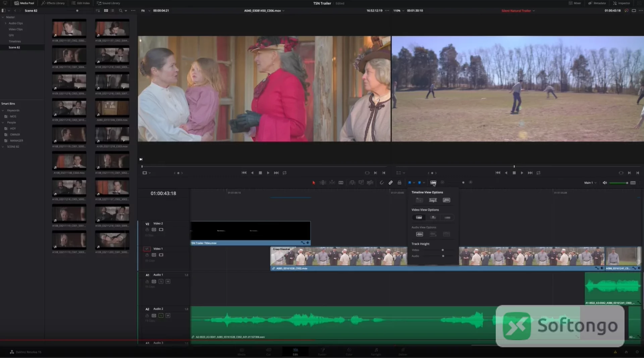The image size is (644, 358).
Task: Select the Cross Dissolve transition on Video 1
Action: [x=283, y=256]
